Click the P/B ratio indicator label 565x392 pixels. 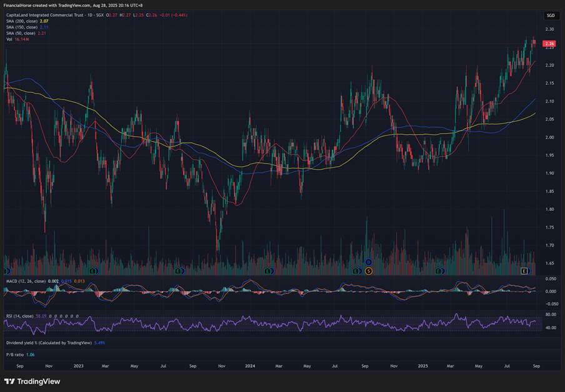[x=16, y=354]
